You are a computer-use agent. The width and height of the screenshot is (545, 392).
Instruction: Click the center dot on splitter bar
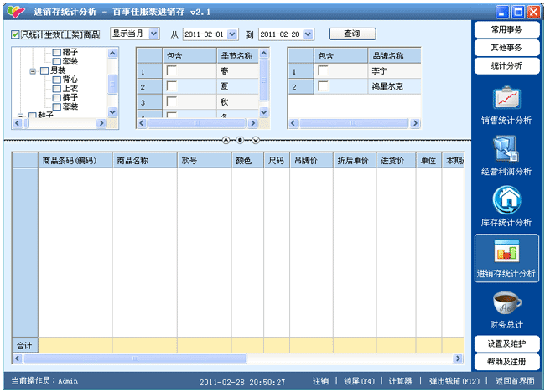(x=240, y=140)
